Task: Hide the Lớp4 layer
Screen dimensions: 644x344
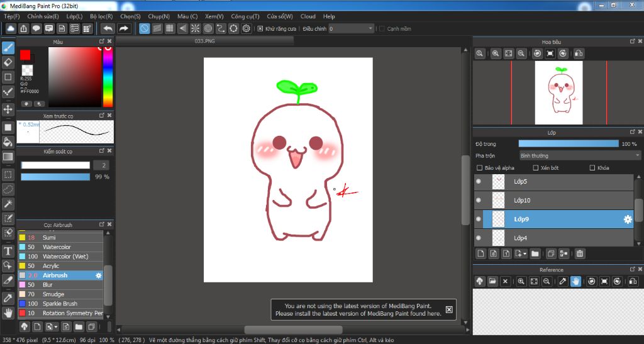Action: (x=479, y=238)
